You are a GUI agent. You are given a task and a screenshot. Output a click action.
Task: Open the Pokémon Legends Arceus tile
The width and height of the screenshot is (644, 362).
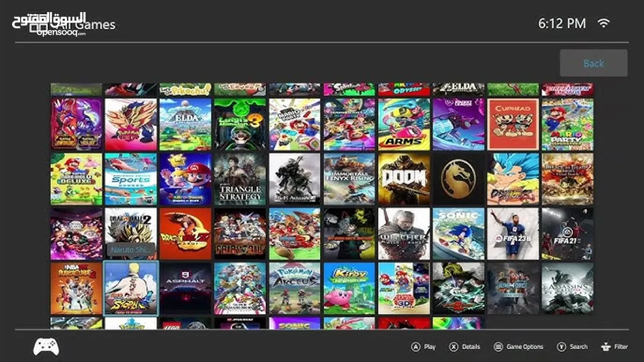294,289
